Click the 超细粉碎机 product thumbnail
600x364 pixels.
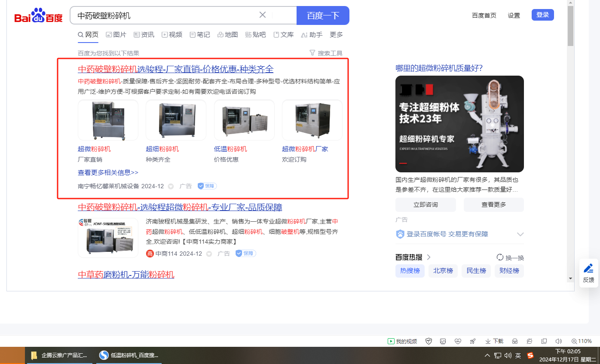(176, 120)
